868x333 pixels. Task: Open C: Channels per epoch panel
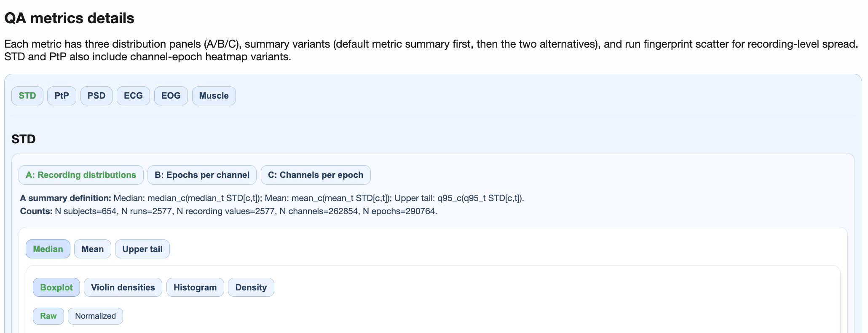pyautogui.click(x=316, y=175)
